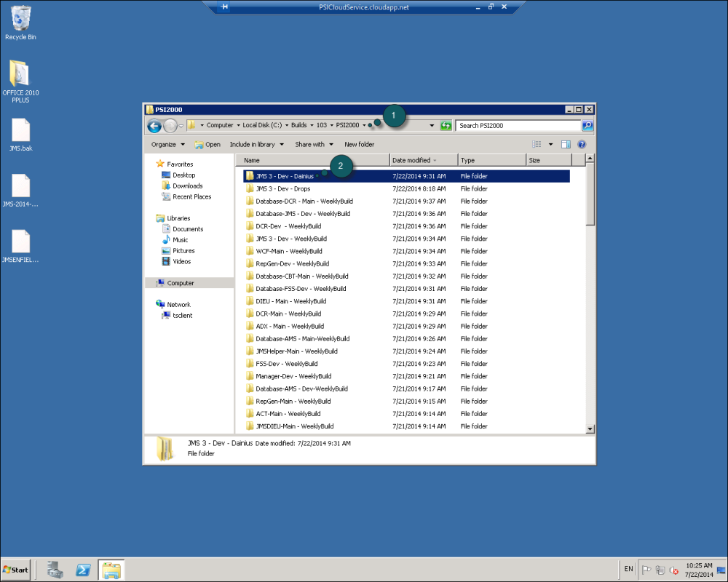Open Desktop under Favorites
The height and width of the screenshot is (582, 728).
[x=184, y=175]
